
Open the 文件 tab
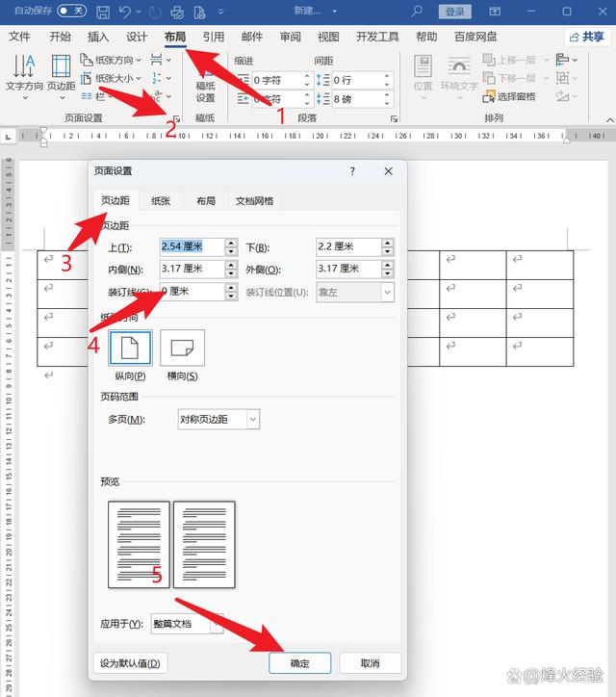click(19, 37)
